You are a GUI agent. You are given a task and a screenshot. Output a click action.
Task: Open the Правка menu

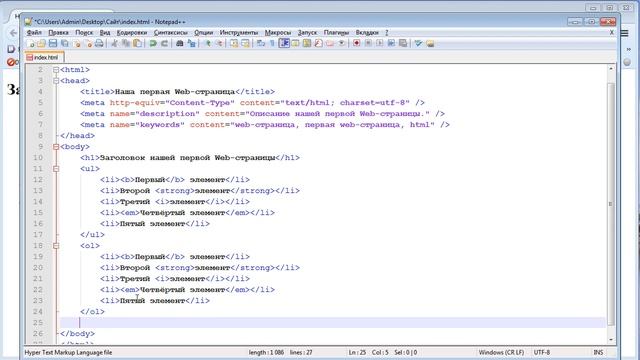coord(58,32)
